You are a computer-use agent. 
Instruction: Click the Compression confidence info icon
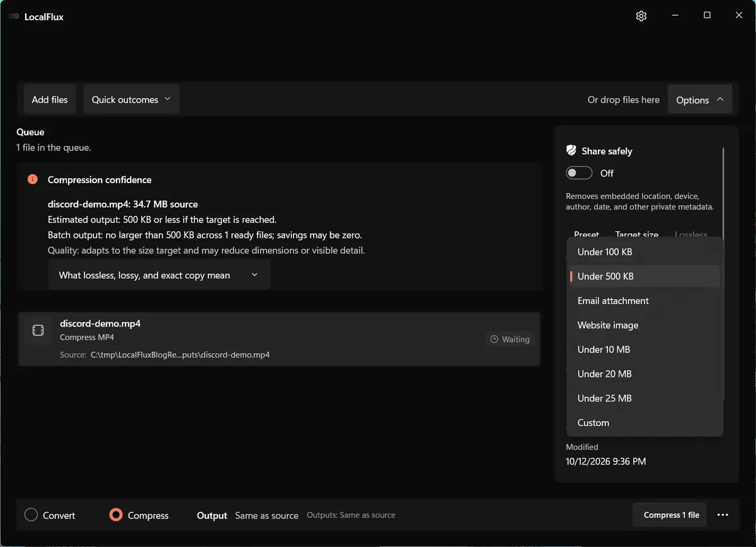(33, 179)
